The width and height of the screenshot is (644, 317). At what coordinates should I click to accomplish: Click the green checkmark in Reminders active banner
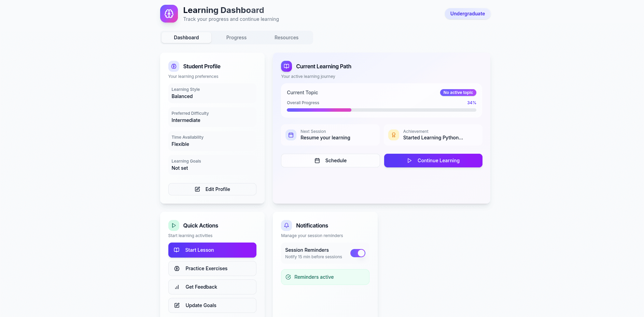pyautogui.click(x=288, y=277)
